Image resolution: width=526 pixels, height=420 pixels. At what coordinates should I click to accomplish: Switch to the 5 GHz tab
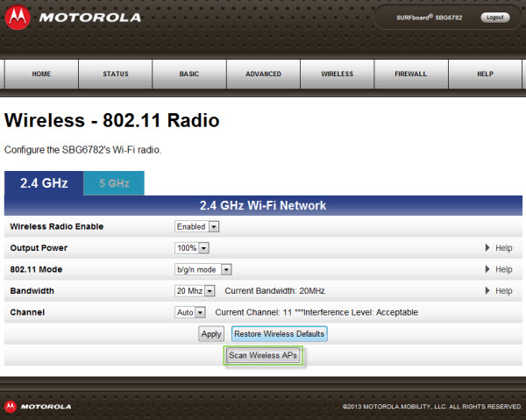point(114,183)
